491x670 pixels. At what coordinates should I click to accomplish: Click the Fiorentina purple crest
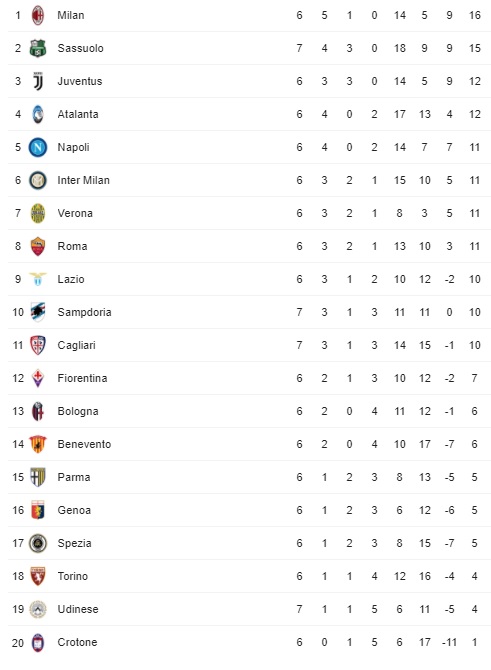(x=38, y=378)
